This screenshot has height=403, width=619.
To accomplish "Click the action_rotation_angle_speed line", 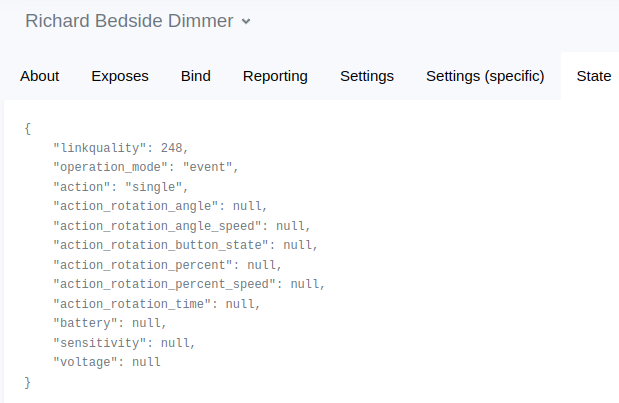I will pos(182,226).
